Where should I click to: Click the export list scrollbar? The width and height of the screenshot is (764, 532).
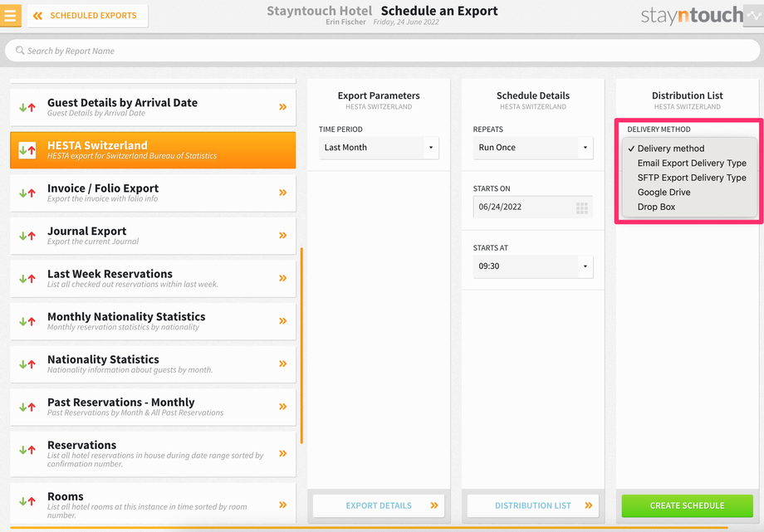[302, 346]
